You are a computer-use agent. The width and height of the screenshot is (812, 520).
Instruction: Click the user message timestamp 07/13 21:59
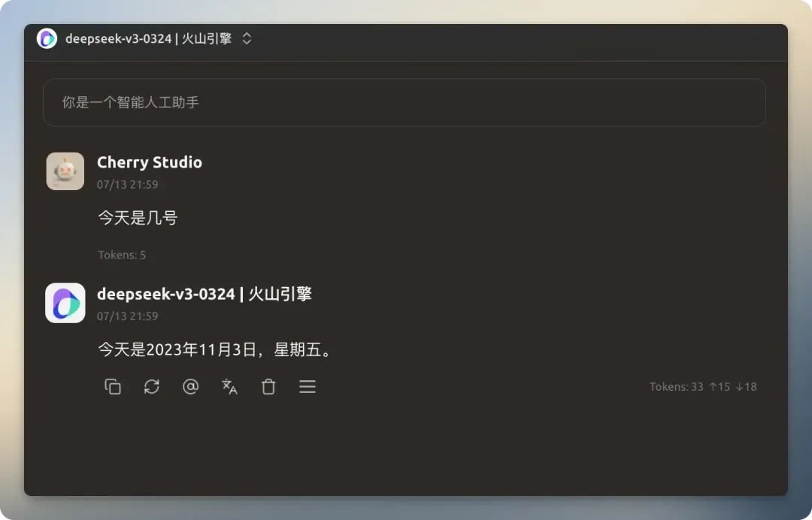coord(127,185)
